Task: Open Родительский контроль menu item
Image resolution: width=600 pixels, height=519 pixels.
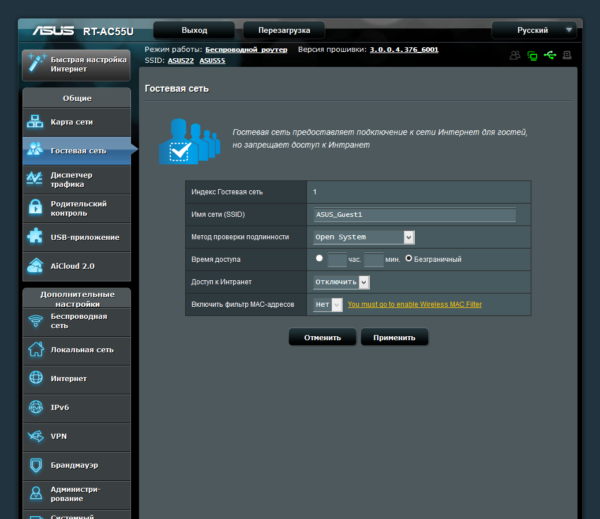Action: tap(77, 208)
